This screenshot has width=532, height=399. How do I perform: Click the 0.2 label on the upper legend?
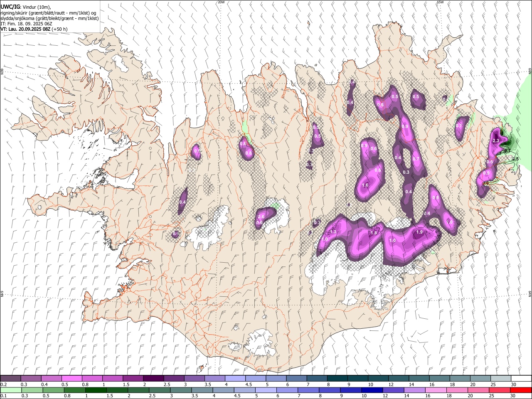[3, 384]
